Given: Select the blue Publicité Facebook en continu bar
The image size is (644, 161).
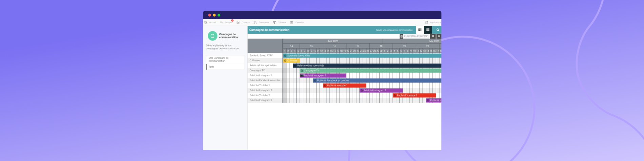Looking at the screenshot, I should [x=377, y=80].
